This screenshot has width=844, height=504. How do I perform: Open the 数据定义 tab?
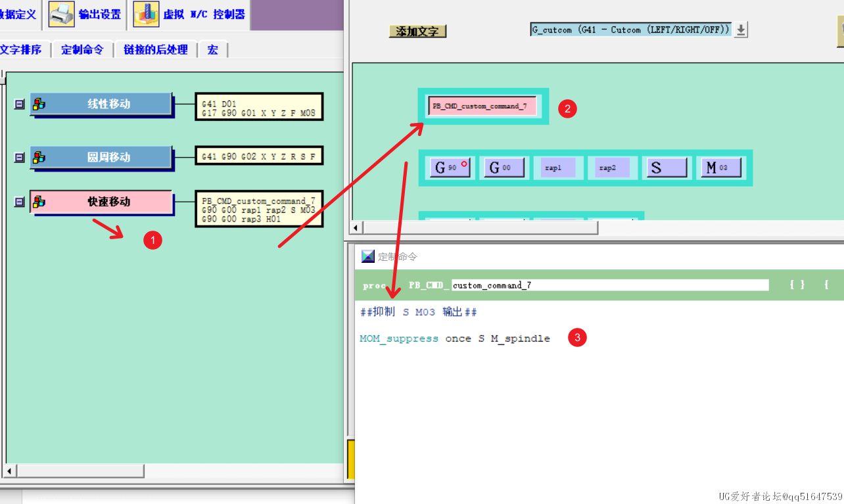point(18,14)
